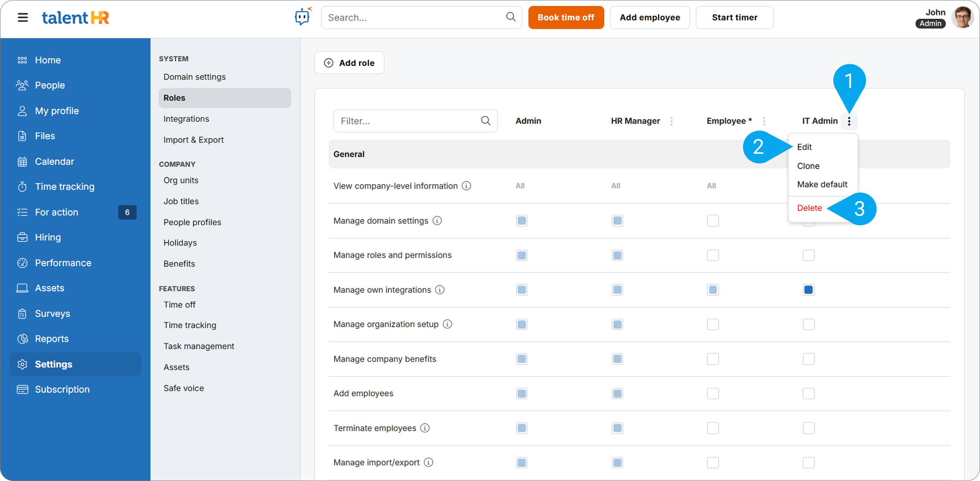Viewport: 980px width, 481px height.
Task: Toggle Employee Manage own integrations checkbox
Action: 713,290
